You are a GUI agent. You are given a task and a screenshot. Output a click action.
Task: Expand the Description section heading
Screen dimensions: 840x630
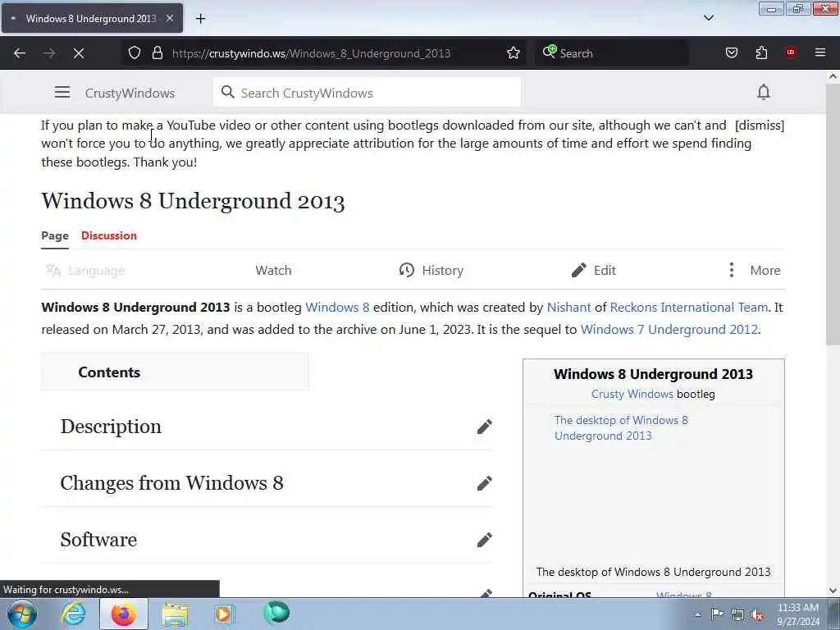[111, 427]
